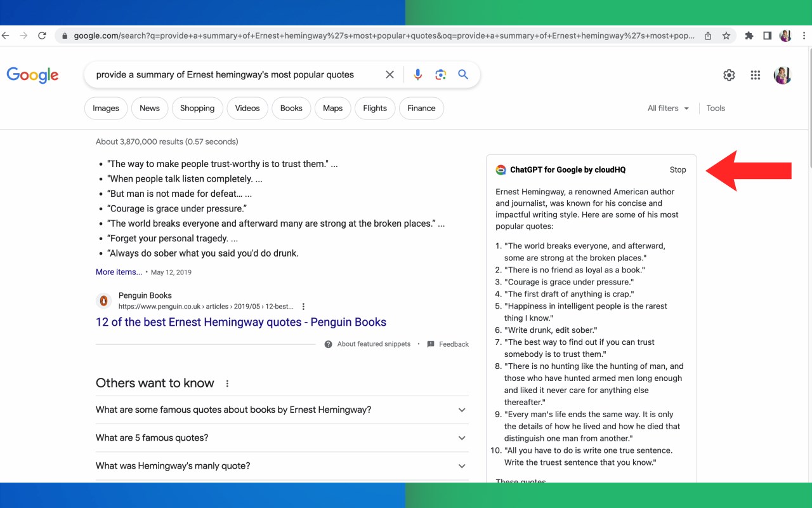Open more options for Penguin Books result
This screenshot has height=508, width=812.
(x=303, y=306)
